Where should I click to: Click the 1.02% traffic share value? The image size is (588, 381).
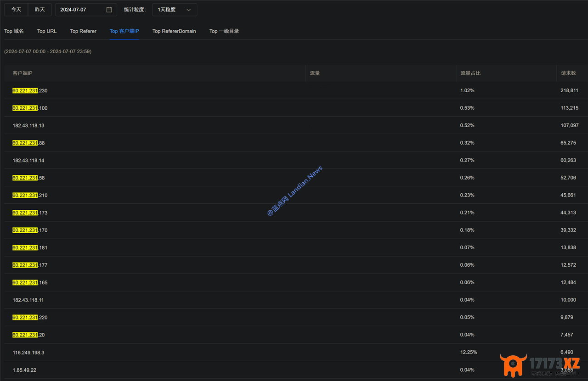[x=467, y=90]
